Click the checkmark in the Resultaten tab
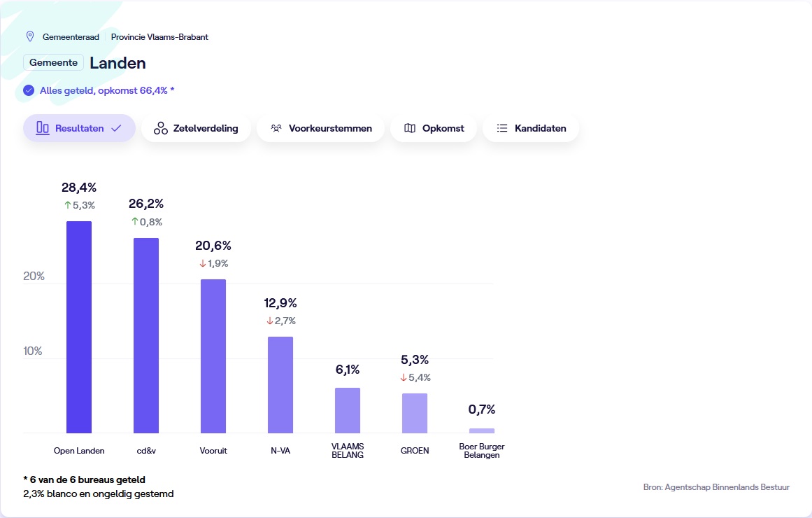 (117, 128)
